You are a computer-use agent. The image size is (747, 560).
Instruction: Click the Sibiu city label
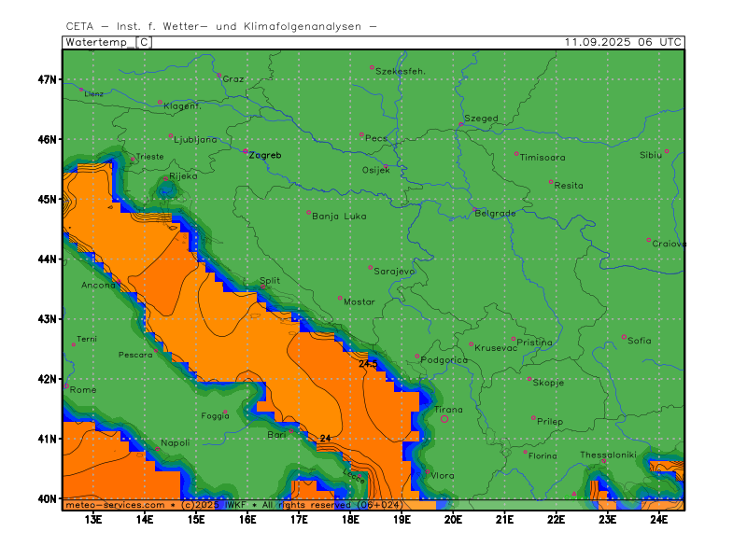[651, 155]
